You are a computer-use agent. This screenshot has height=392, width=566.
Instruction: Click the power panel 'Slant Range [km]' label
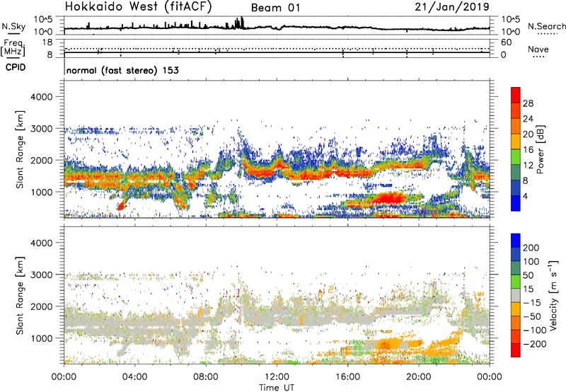pos(20,149)
